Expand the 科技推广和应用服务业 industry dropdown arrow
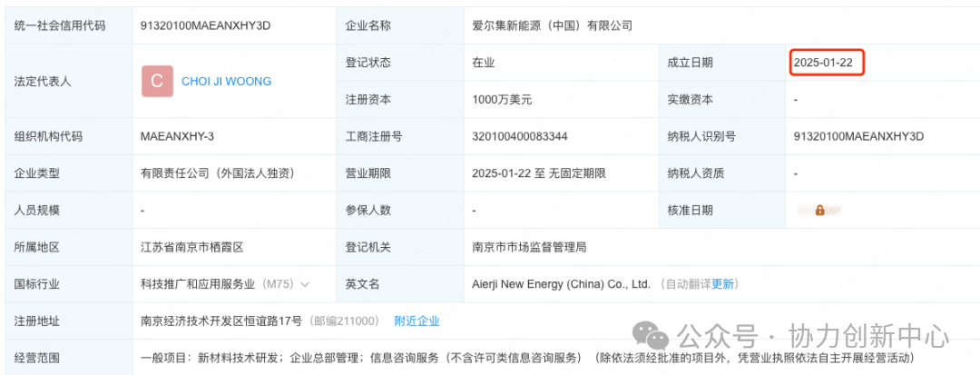The height and width of the screenshot is (375, 980). (x=305, y=284)
